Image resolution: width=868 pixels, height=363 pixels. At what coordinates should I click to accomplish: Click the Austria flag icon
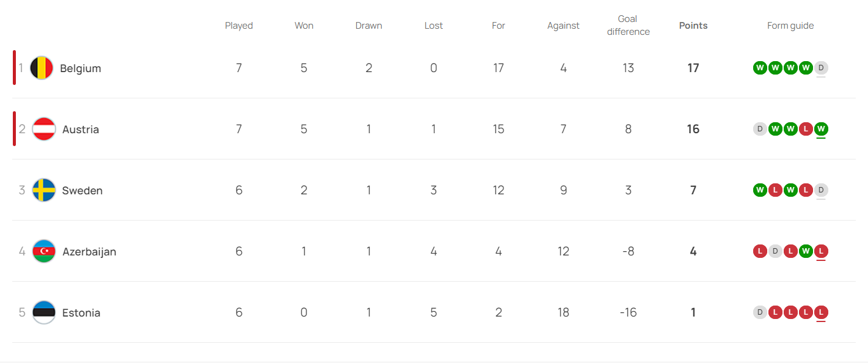(x=44, y=129)
